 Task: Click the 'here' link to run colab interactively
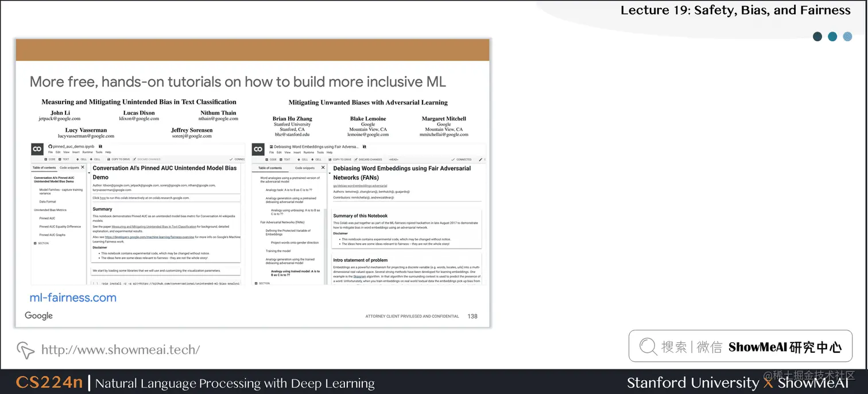[x=103, y=198]
